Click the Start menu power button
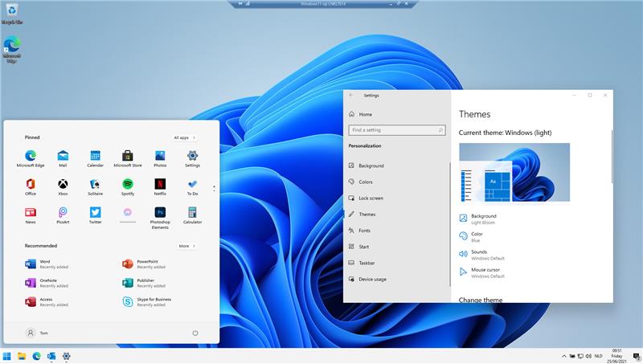The height and width of the screenshot is (364, 643). (x=195, y=333)
